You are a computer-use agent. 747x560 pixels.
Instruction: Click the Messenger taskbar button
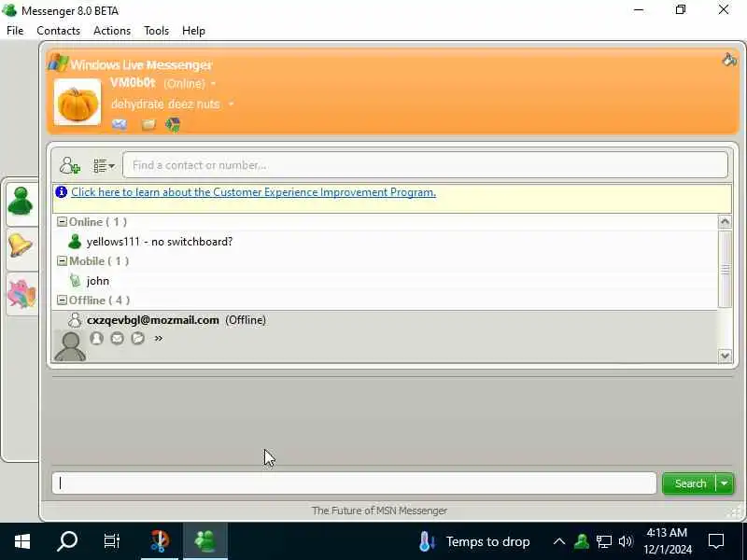(205, 541)
